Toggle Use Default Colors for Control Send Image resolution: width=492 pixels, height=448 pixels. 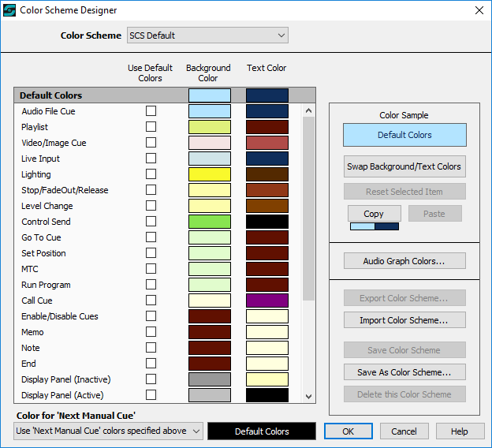[151, 222]
